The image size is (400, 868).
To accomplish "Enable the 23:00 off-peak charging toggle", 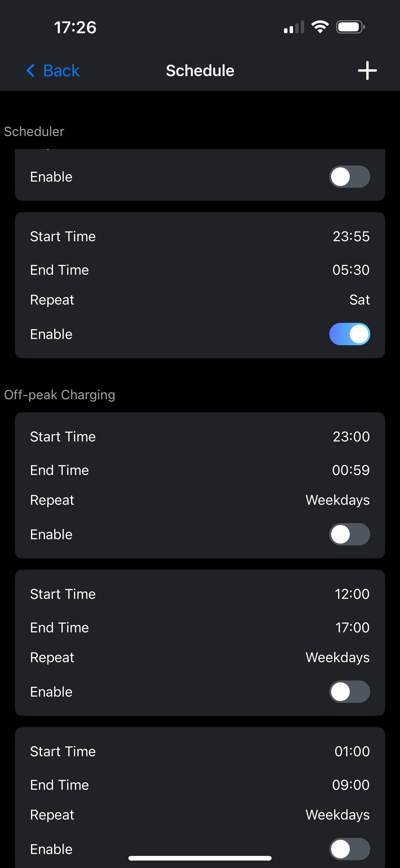I will pyautogui.click(x=349, y=534).
